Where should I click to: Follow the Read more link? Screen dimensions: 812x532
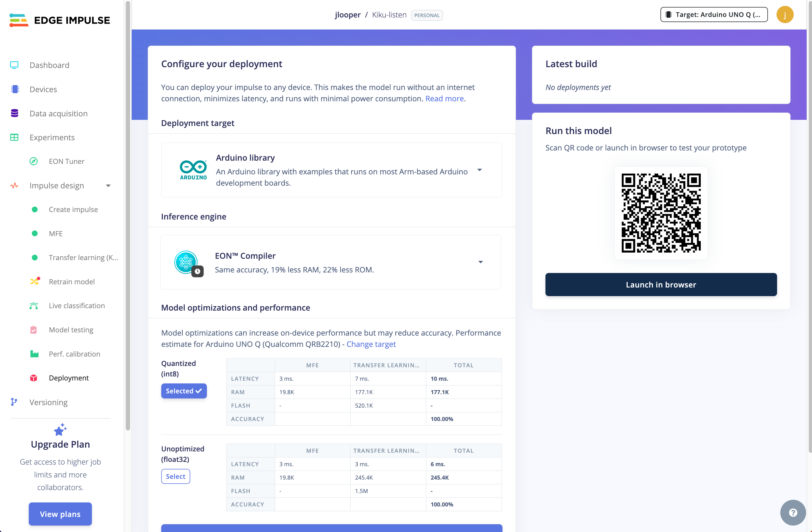click(444, 99)
